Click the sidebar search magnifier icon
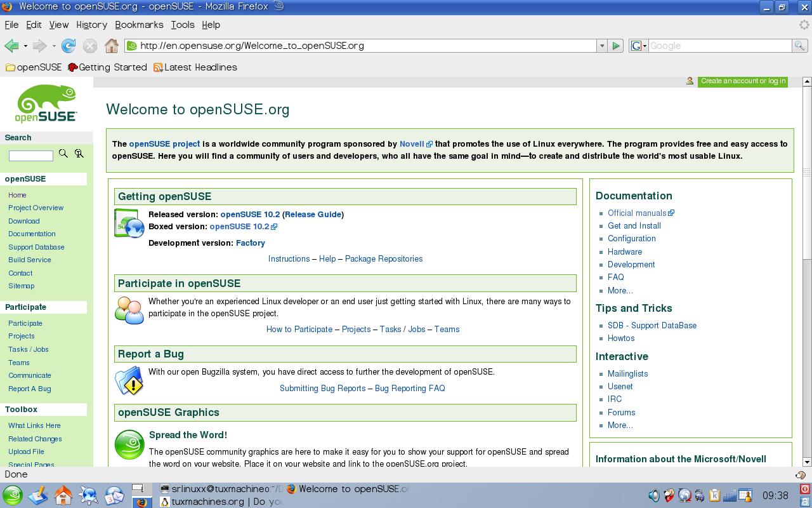Viewport: 812px width, 508px height. 63,154
